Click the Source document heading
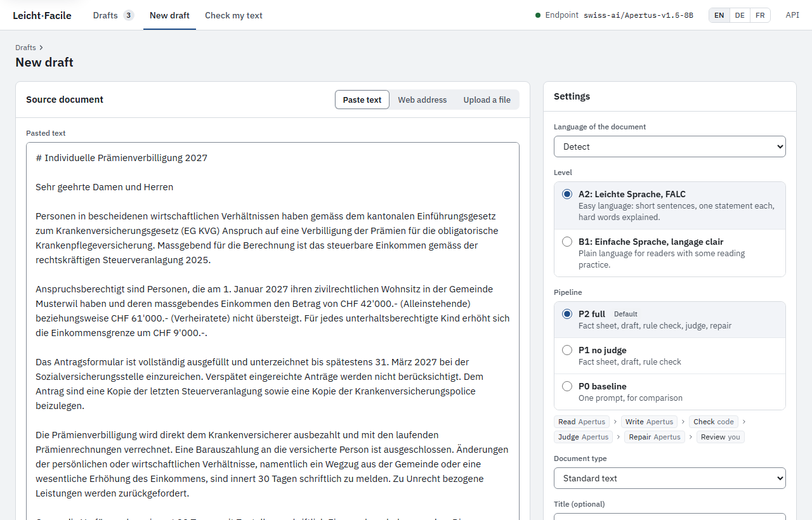The height and width of the screenshot is (520, 812). pyautogui.click(x=65, y=100)
